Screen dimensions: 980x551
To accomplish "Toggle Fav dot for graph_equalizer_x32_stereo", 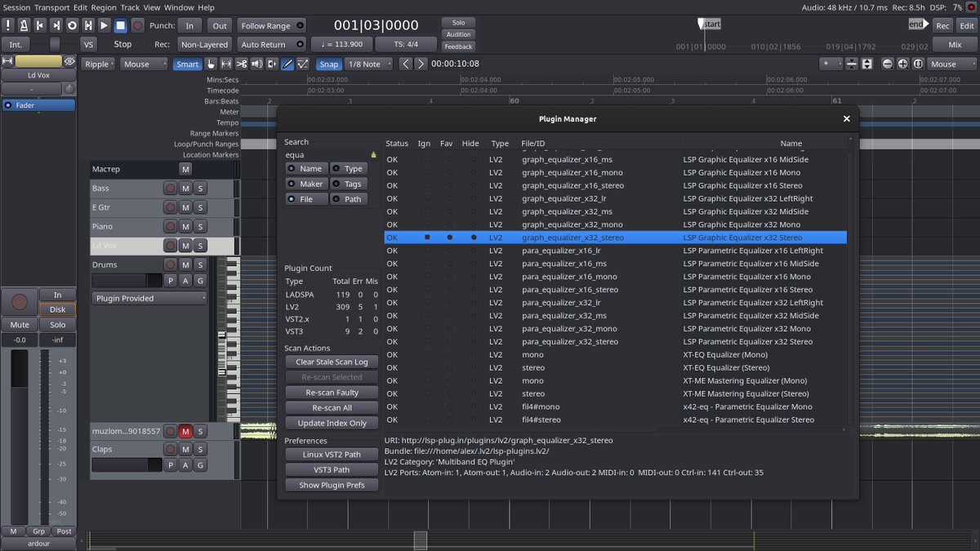I will (x=449, y=238).
